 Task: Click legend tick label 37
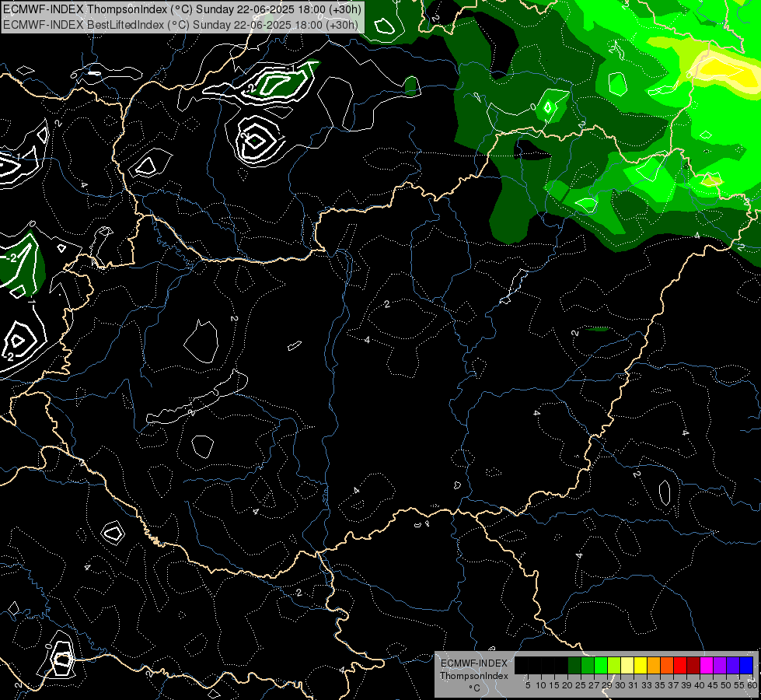click(x=673, y=685)
